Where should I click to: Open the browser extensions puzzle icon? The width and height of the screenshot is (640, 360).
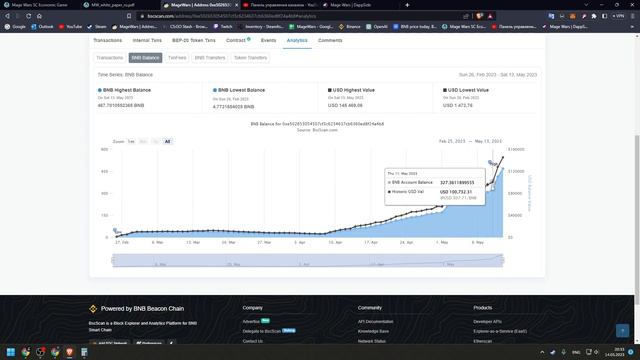point(594,16)
